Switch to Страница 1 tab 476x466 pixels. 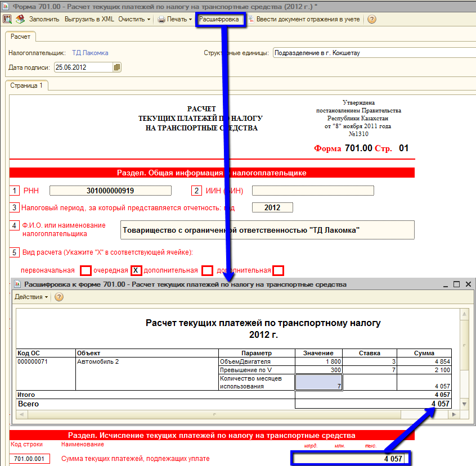26,85
